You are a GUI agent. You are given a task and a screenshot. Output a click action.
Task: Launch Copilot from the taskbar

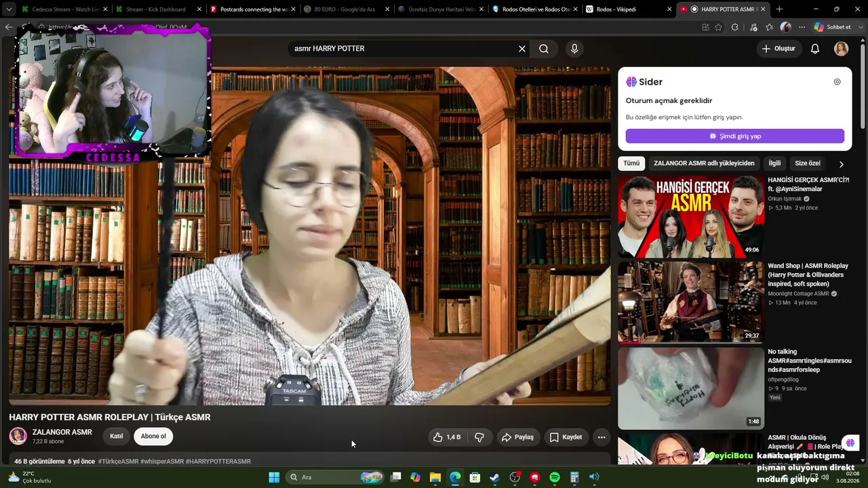point(416,477)
